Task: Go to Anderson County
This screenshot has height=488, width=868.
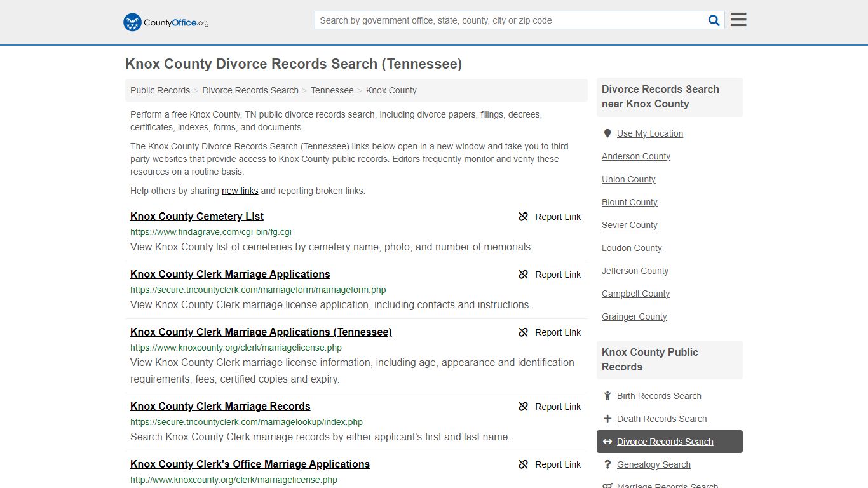Action: (636, 156)
